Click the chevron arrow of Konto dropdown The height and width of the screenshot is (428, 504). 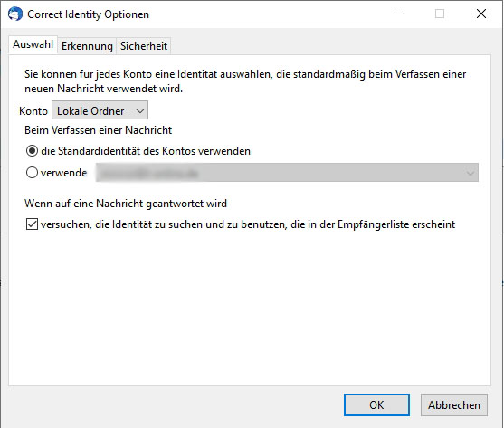point(140,111)
